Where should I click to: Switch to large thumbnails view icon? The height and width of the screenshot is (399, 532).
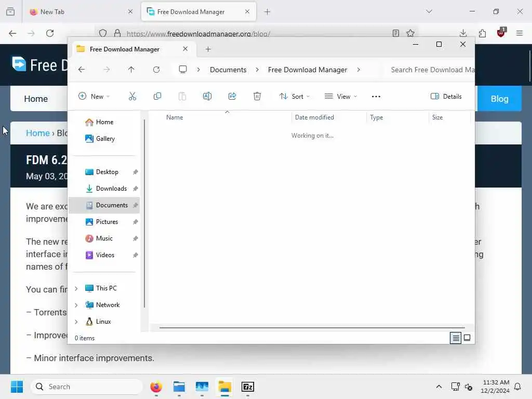tap(467, 338)
